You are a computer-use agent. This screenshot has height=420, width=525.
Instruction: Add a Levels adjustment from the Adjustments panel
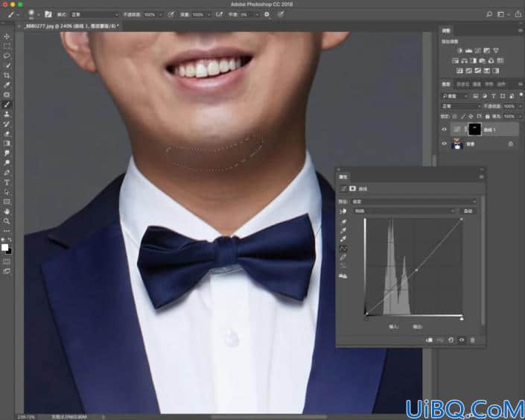point(468,51)
